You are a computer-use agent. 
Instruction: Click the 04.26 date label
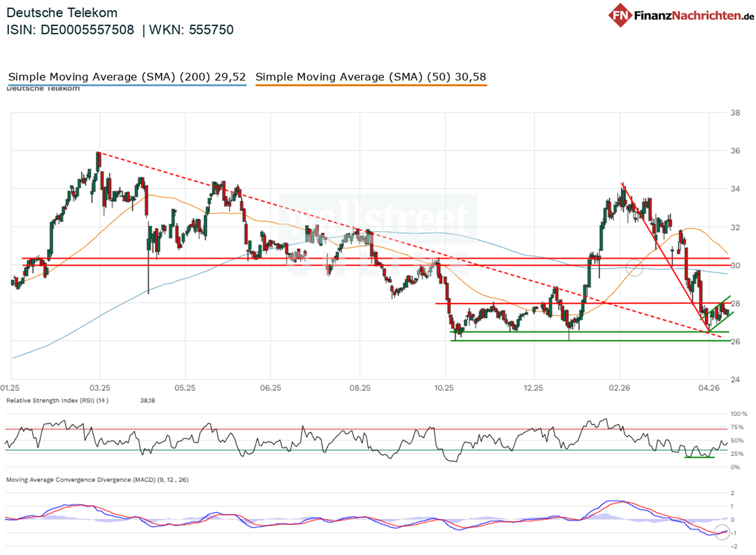tap(709, 387)
